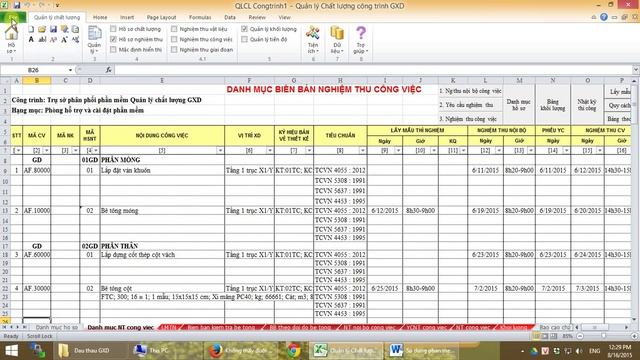
Task: Open the Quản lý document icon menu
Action: tap(94, 39)
